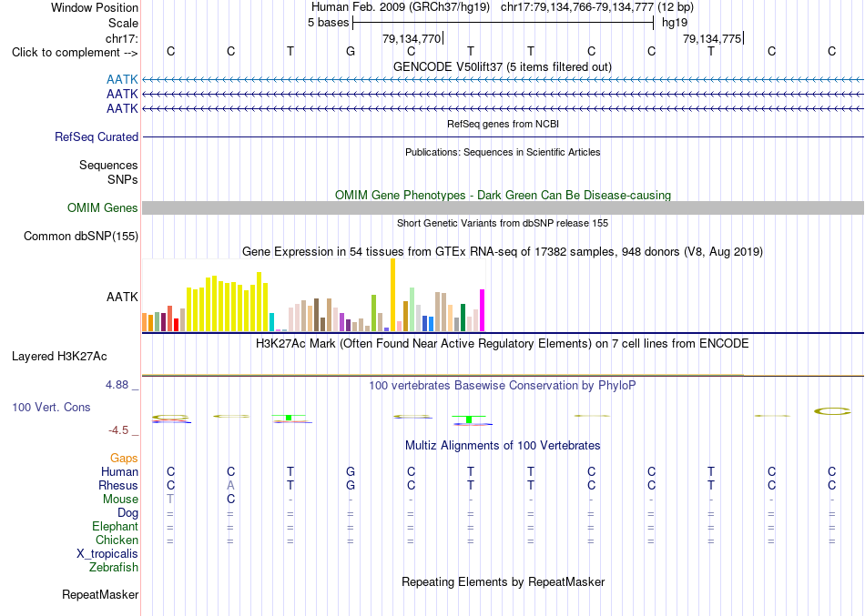Click the 'Click to complement -->' label
The image size is (865, 616).
coord(75,53)
